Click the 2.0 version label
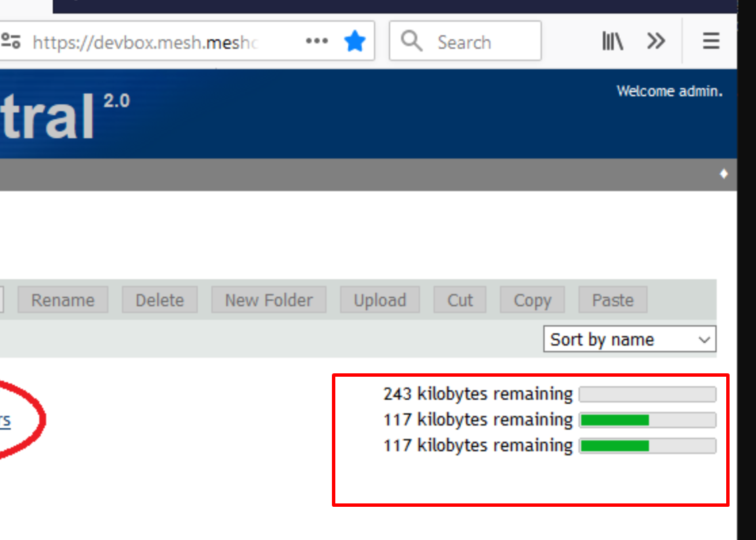The image size is (756, 540). 117,101
